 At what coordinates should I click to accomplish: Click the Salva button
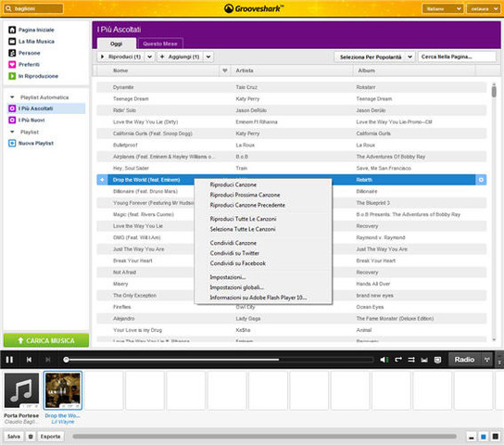tap(14, 437)
